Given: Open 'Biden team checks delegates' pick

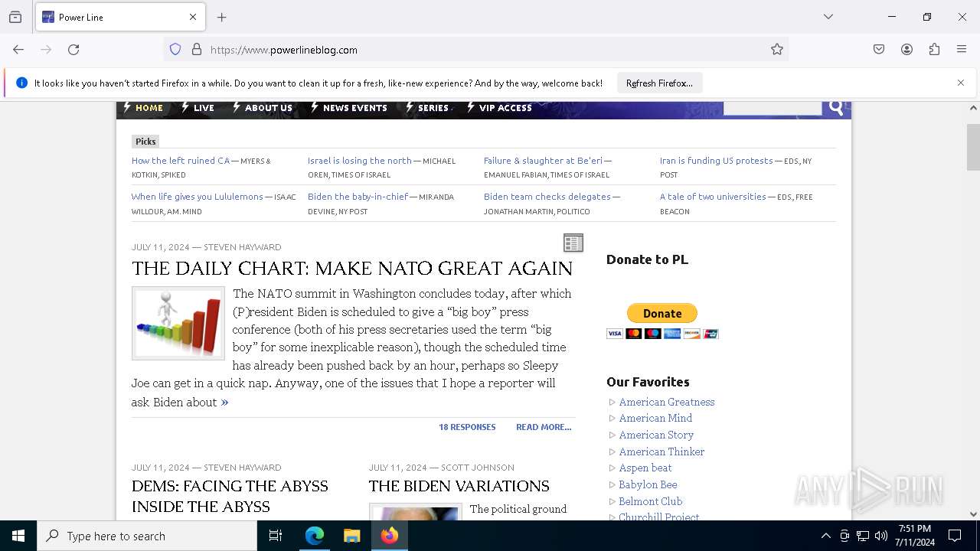Looking at the screenshot, I should pyautogui.click(x=547, y=197).
